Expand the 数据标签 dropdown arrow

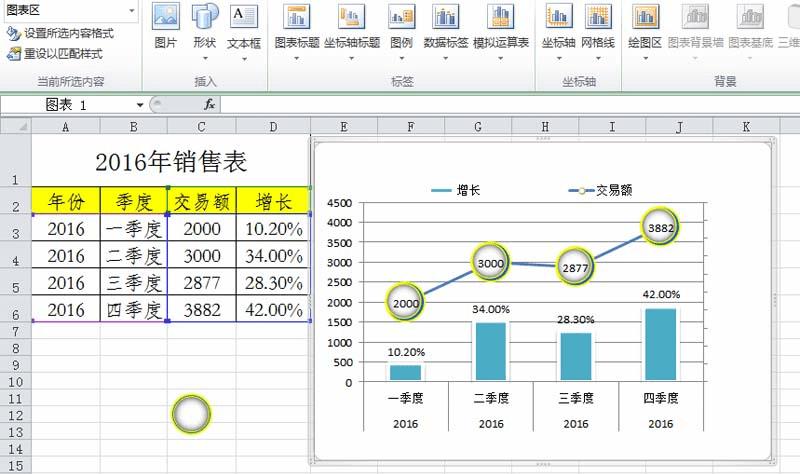[x=446, y=58]
